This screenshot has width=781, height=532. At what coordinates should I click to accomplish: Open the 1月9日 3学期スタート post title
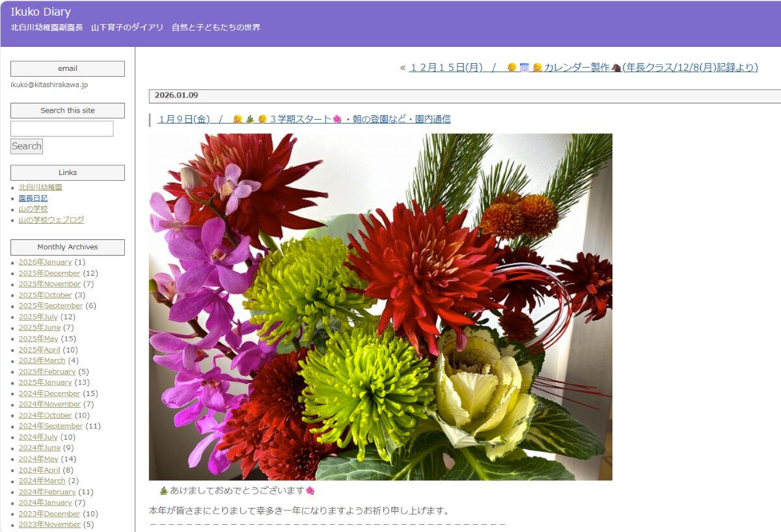click(305, 119)
